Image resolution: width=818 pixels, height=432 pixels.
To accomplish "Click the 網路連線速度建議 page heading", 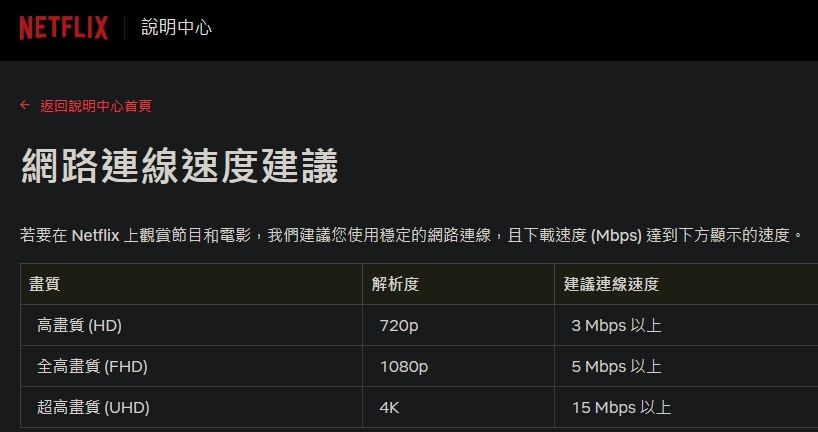I will tap(180, 166).
